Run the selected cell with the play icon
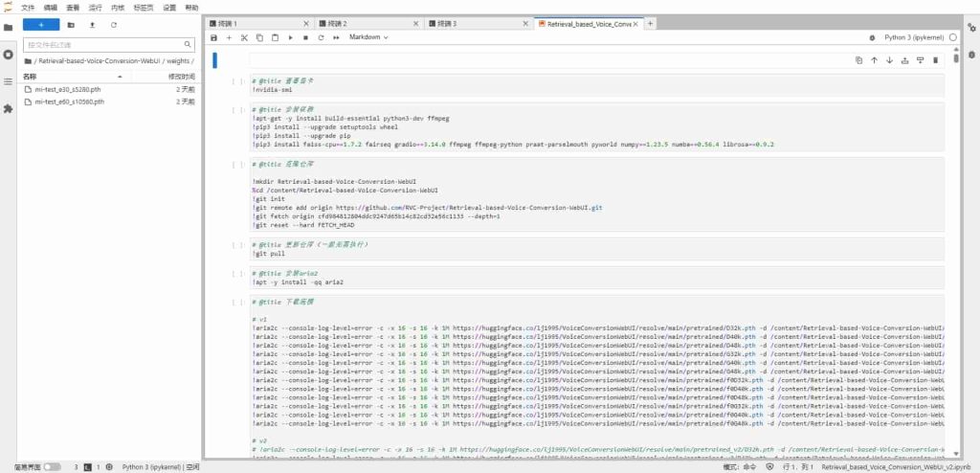The width and height of the screenshot is (980, 473). click(290, 37)
